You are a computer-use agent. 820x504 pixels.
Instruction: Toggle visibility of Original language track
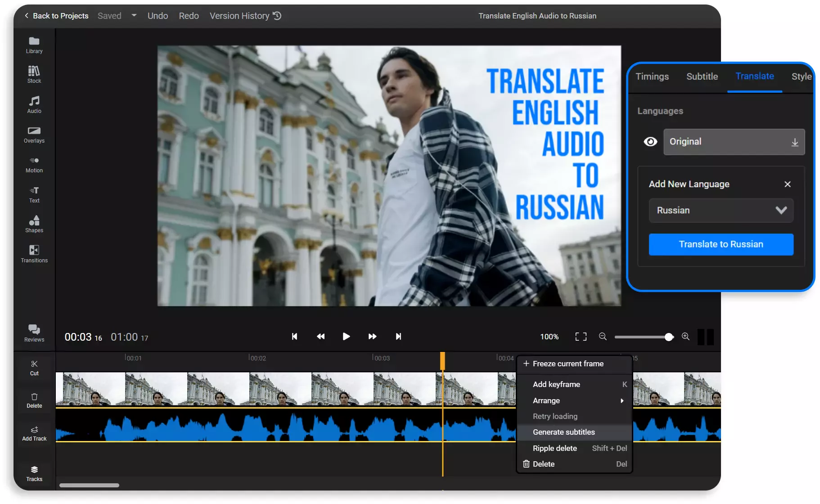650,142
